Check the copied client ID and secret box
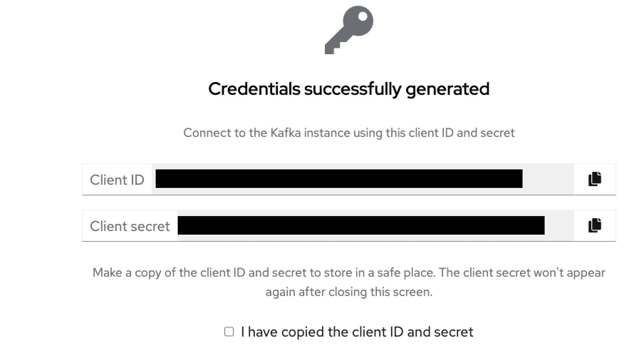The height and width of the screenshot is (363, 644). [229, 332]
